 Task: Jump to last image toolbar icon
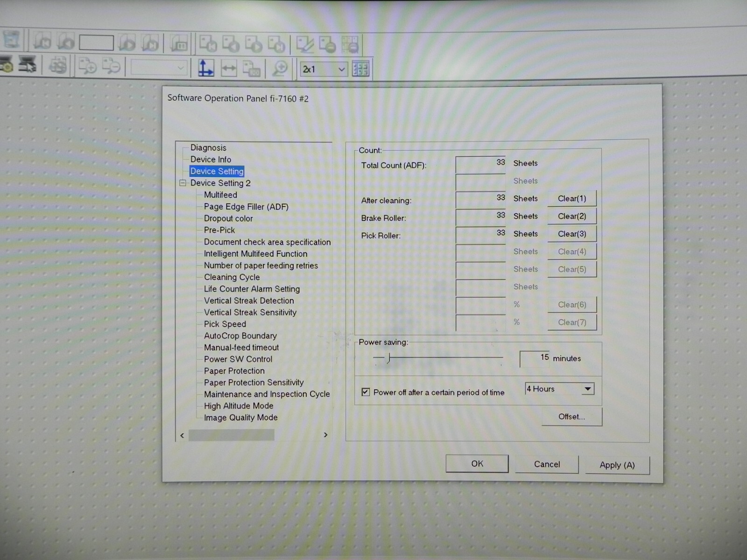point(276,44)
